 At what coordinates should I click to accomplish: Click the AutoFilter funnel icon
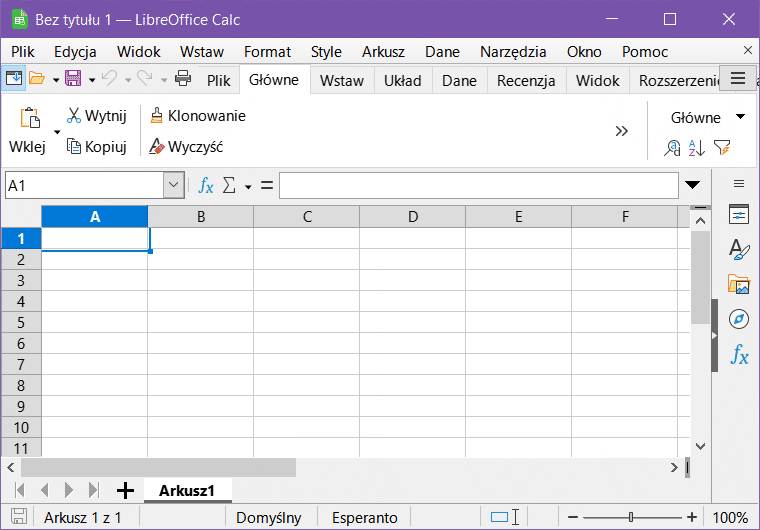click(722, 147)
